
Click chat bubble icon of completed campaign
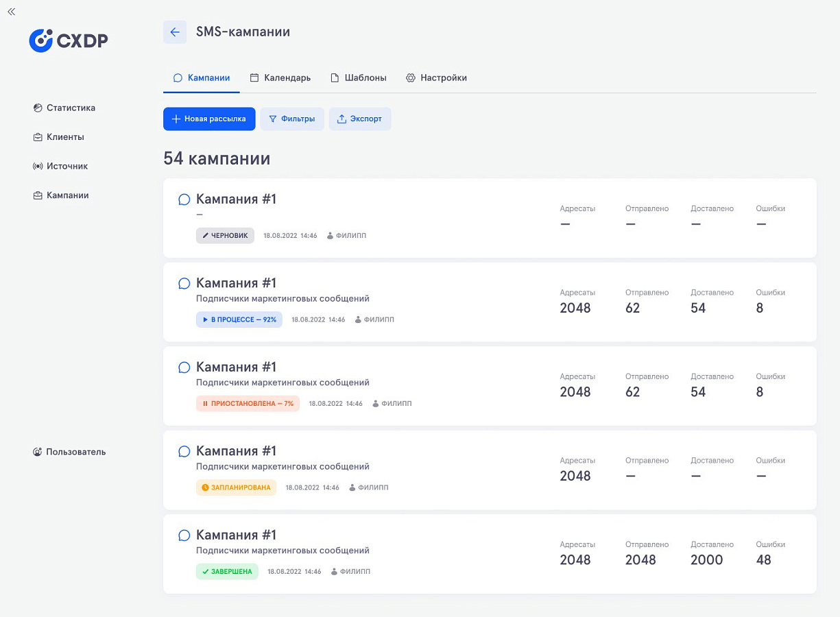[184, 535]
